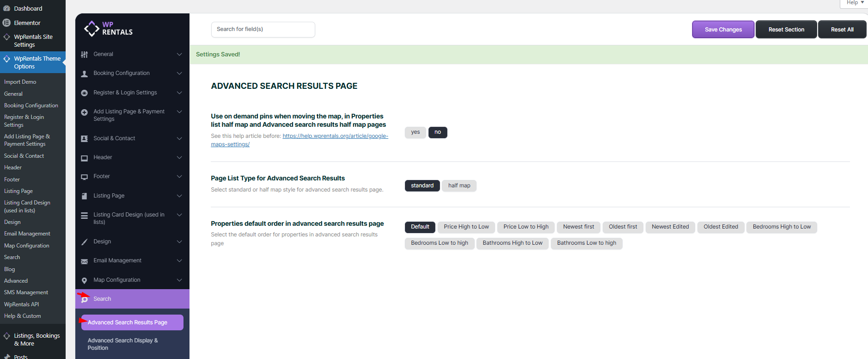
Task: Open Advanced Search Display & Position
Action: coord(122,344)
